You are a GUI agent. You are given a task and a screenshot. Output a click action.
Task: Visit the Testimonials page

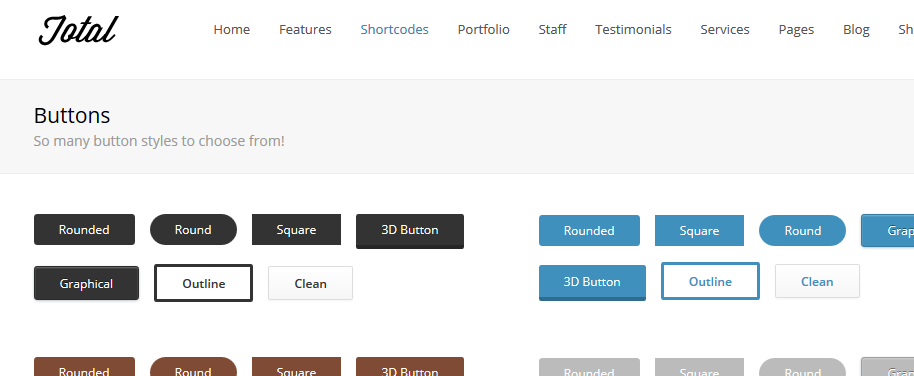633,29
